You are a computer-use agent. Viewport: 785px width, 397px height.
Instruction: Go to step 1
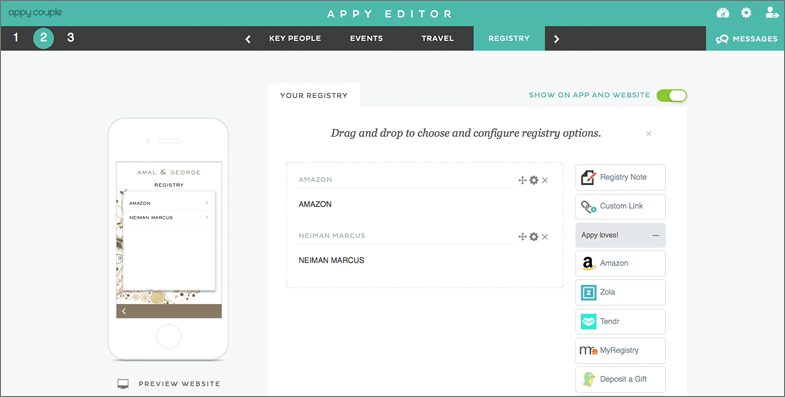(x=16, y=37)
